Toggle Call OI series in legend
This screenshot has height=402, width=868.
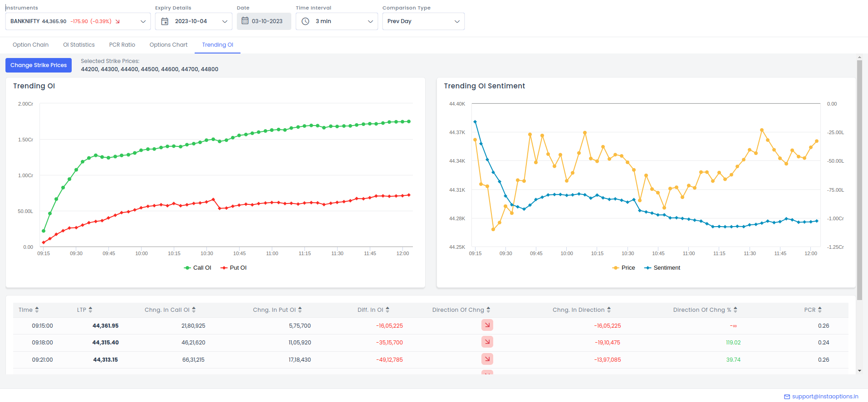(197, 268)
